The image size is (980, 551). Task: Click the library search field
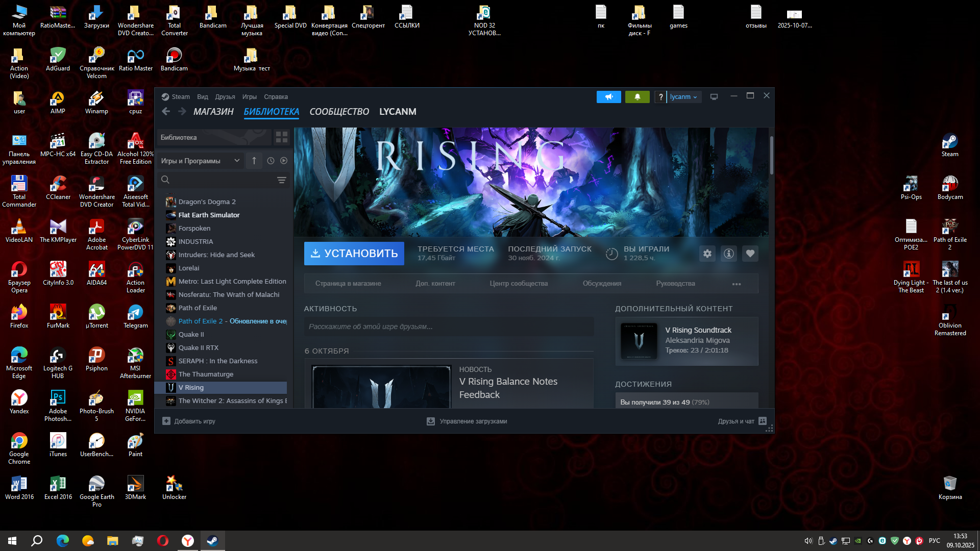(219, 180)
